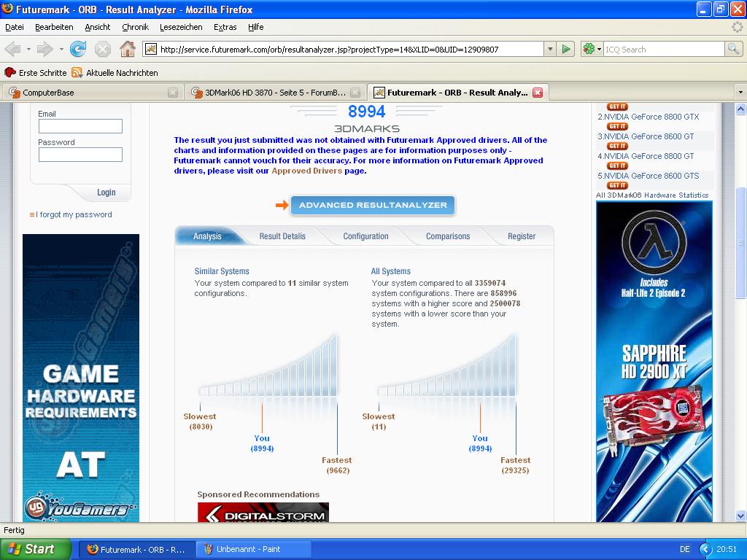Open the Windows Start menu
747x560 pixels.
[35, 549]
